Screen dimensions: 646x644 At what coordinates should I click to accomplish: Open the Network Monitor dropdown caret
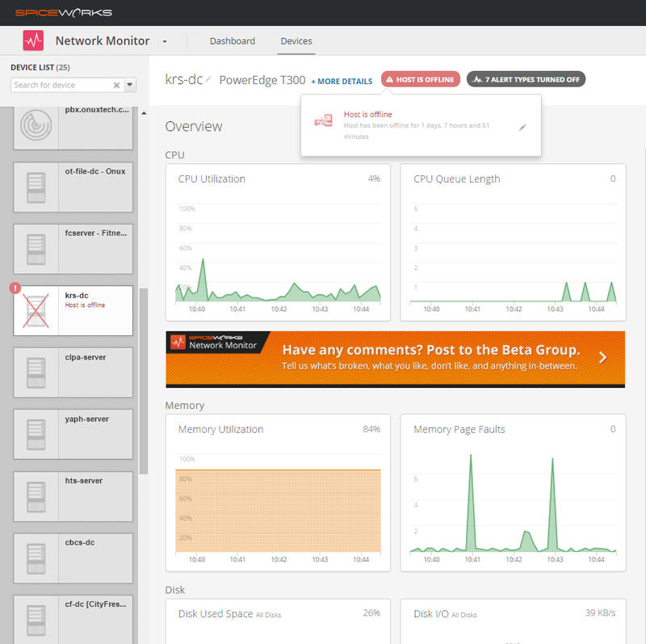pos(166,41)
